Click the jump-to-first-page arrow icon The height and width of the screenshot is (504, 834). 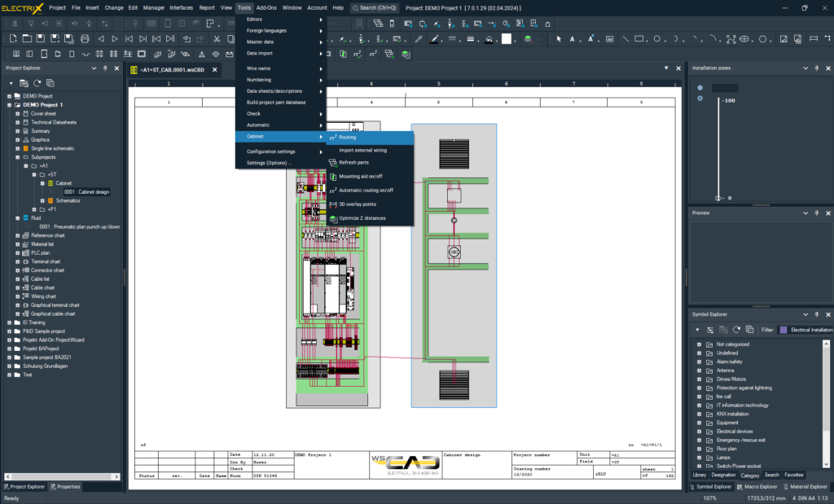129,37
